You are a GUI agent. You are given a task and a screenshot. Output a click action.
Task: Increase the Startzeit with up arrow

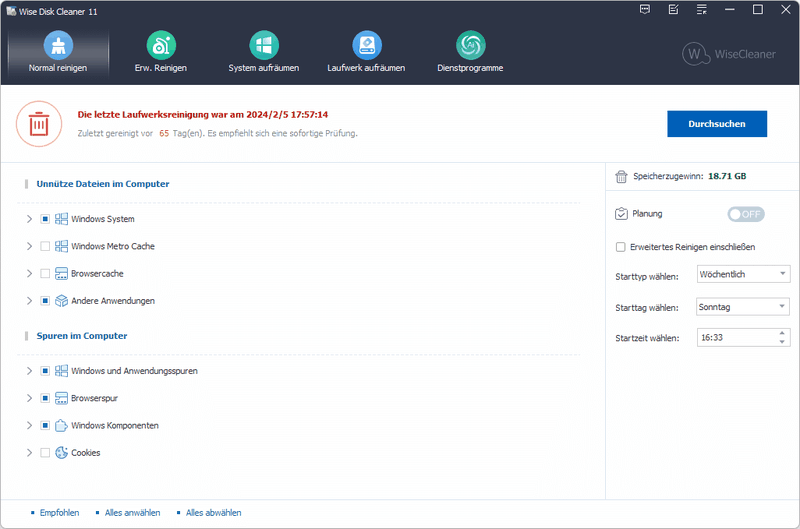click(x=782, y=333)
